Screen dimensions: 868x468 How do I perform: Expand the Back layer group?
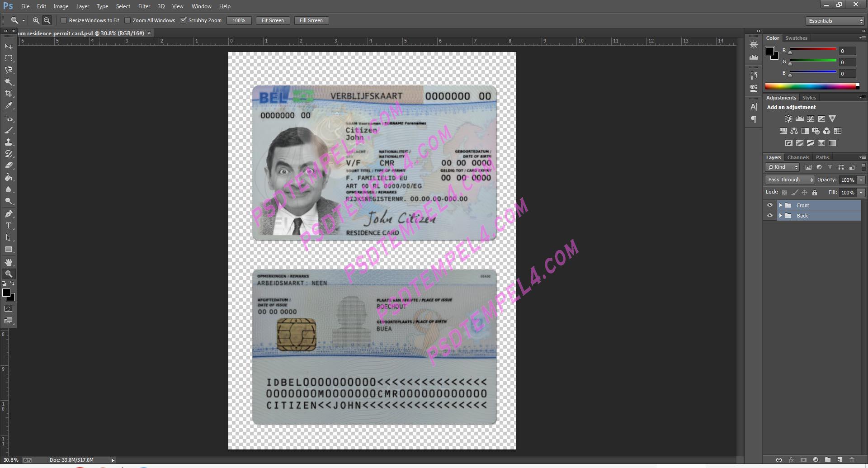(780, 216)
